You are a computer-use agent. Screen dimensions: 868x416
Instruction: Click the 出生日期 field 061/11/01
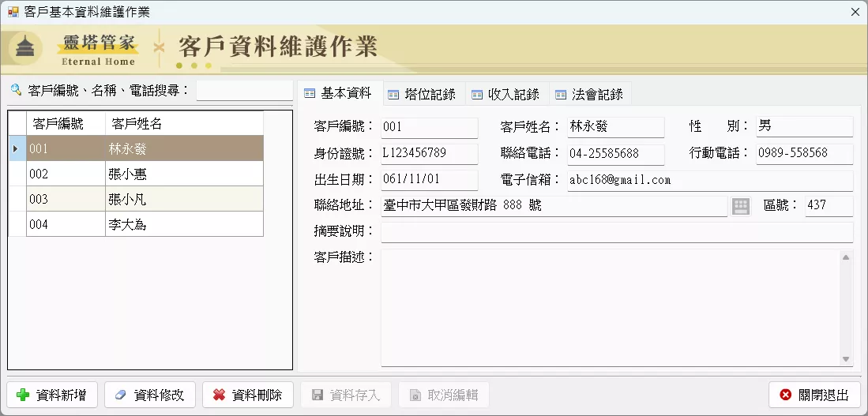pyautogui.click(x=430, y=180)
